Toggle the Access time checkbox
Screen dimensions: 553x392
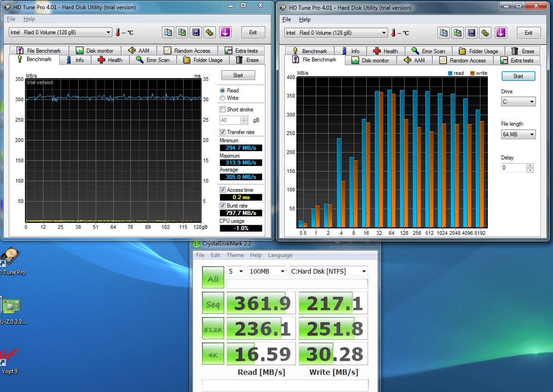coord(222,190)
